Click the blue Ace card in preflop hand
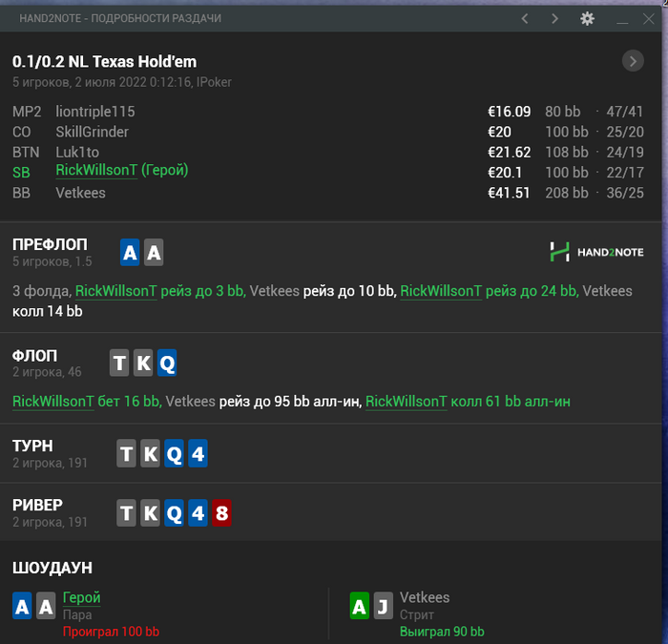 click(130, 253)
